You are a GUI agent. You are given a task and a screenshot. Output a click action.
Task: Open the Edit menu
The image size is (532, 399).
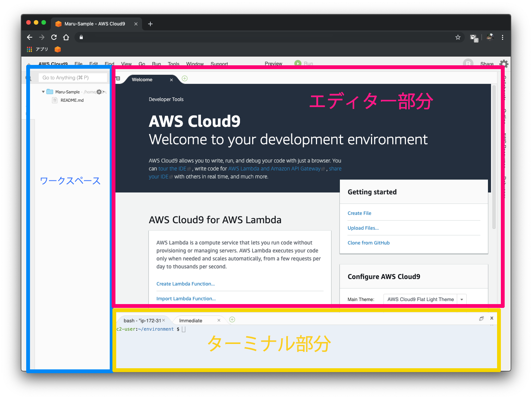click(93, 64)
